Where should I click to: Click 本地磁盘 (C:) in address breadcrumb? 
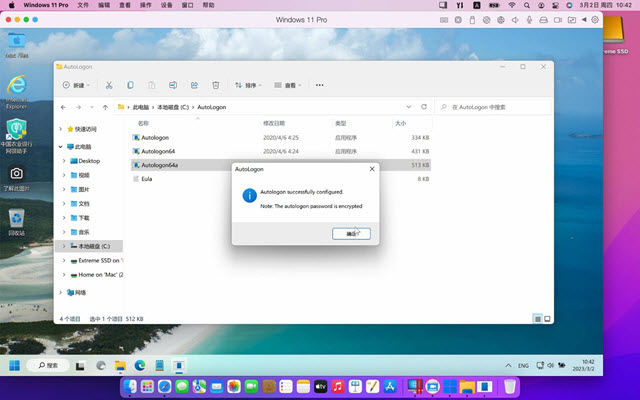[x=173, y=107]
